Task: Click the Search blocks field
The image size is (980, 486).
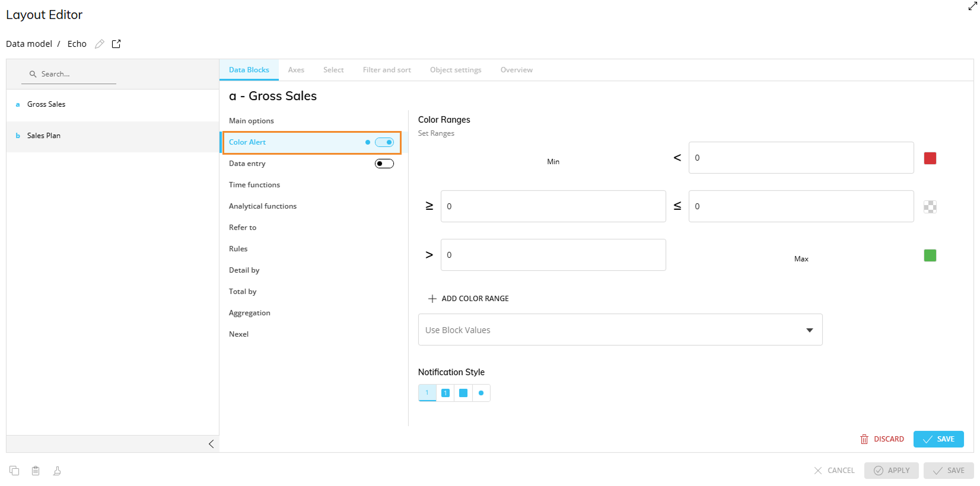Action: [69, 75]
